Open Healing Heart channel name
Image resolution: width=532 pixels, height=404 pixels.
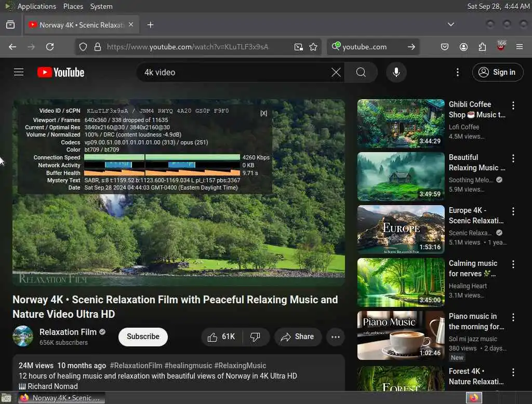tap(468, 286)
